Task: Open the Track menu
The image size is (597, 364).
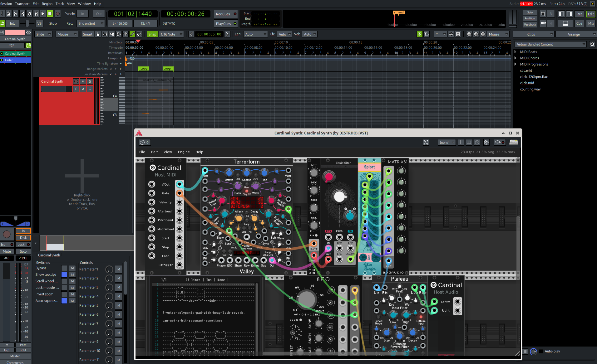Action: [x=60, y=4]
